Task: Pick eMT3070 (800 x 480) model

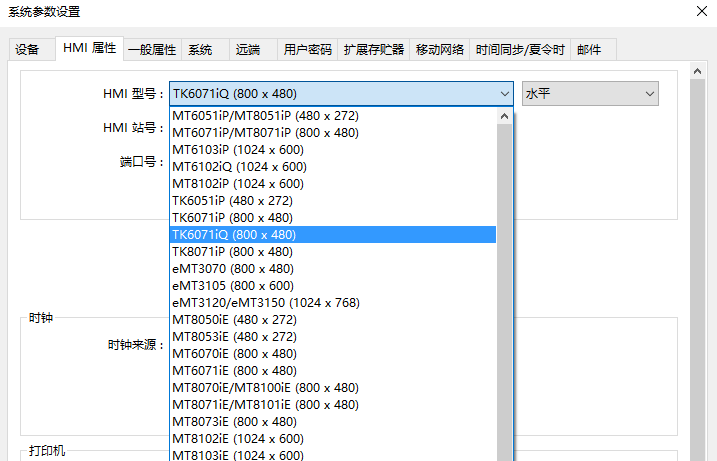Action: [233, 269]
